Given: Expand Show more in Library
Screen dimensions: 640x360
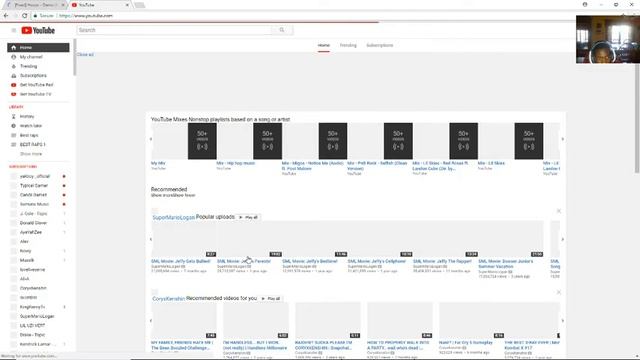Looking at the screenshot, I should [x=31, y=154].
